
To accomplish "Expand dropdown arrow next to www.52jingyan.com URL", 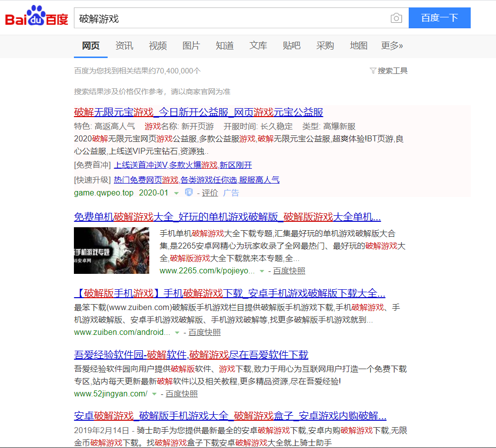I will click(x=154, y=394).
